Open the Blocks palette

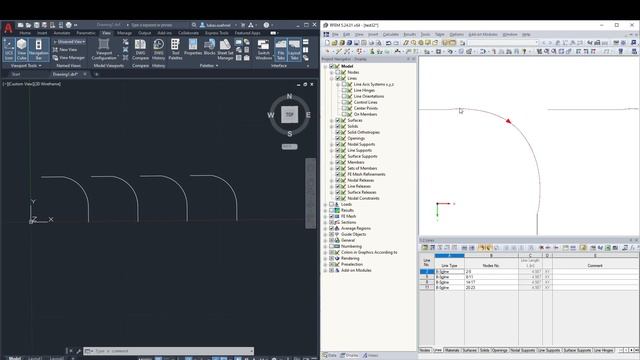click(209, 47)
